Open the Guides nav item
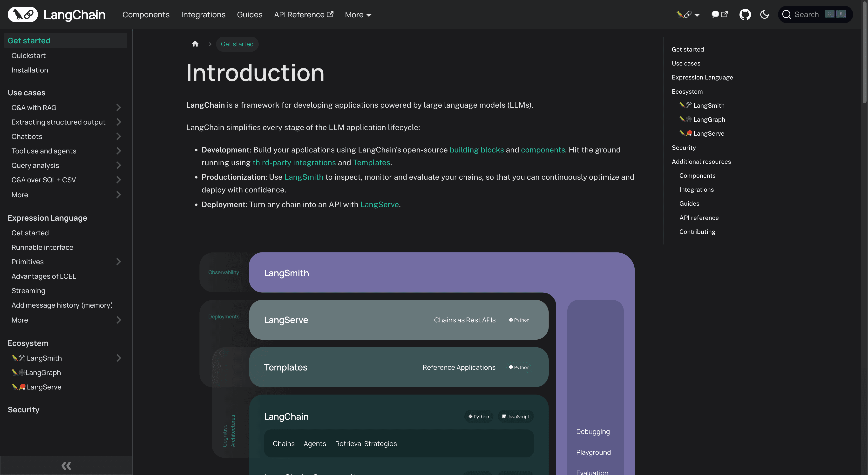868x475 pixels. click(250, 14)
